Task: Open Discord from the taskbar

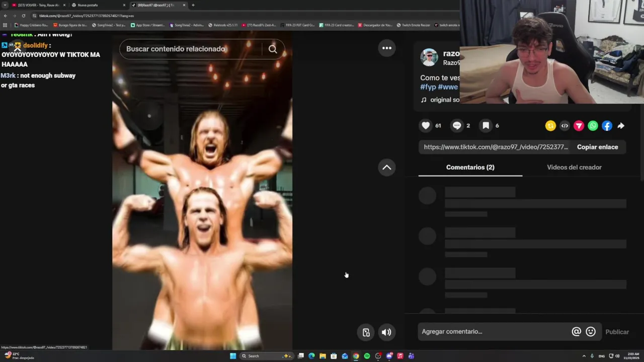Action: click(389, 356)
